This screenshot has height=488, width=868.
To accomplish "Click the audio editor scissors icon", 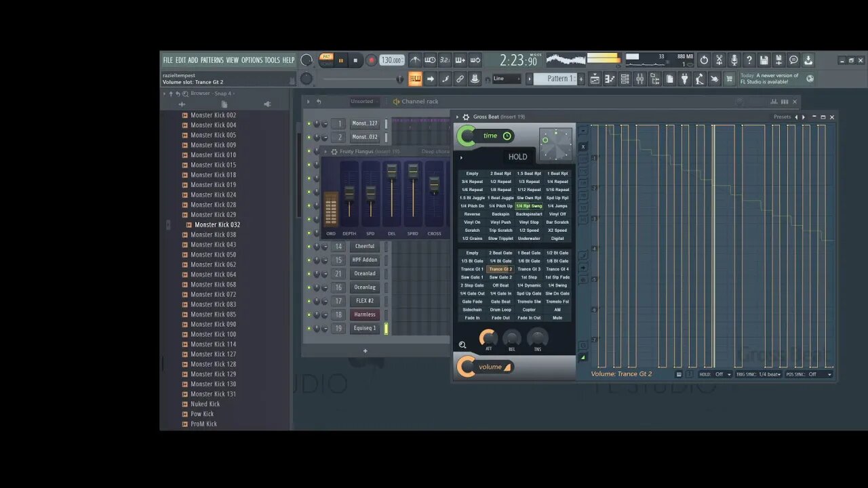I will pyautogui.click(x=719, y=60).
